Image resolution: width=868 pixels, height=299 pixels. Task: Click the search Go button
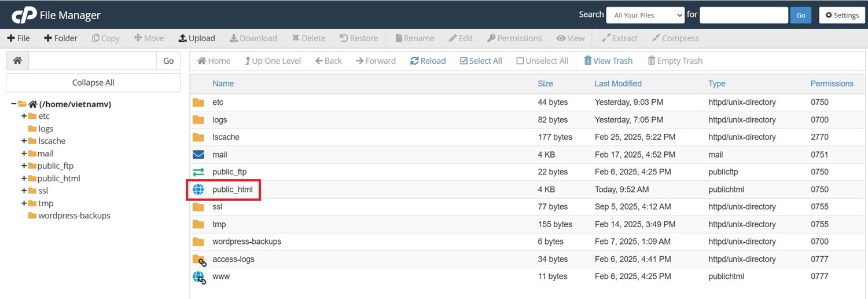click(x=801, y=15)
